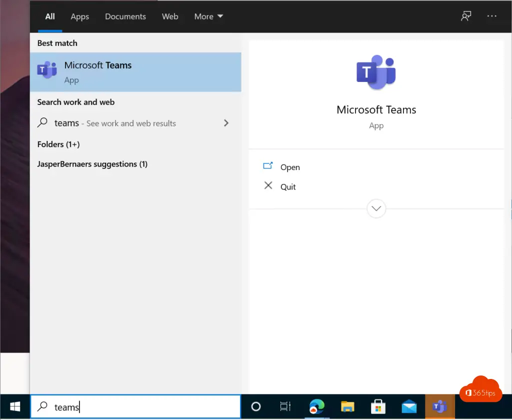512x420 pixels.
Task: Click the search box containing teams
Action: coord(140,407)
